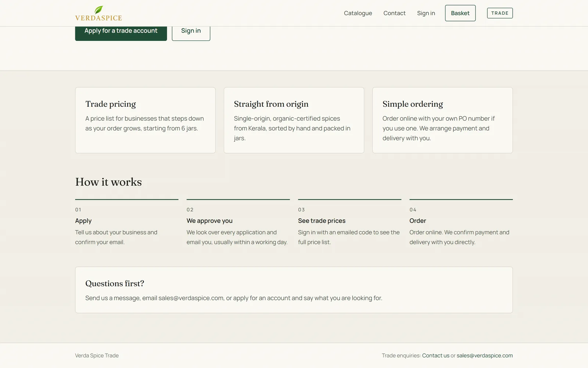This screenshot has height=368, width=588.
Task: Click the text Order online. We confirm payment
Action: [x=459, y=237]
